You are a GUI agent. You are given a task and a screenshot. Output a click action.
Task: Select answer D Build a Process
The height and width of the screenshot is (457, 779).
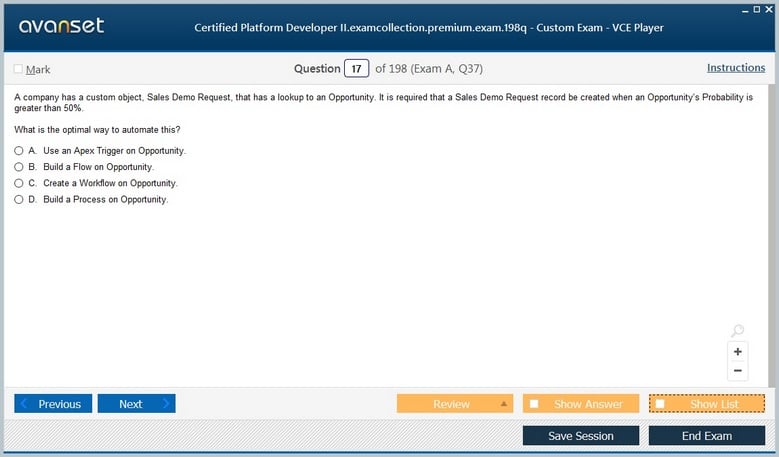[18, 200]
